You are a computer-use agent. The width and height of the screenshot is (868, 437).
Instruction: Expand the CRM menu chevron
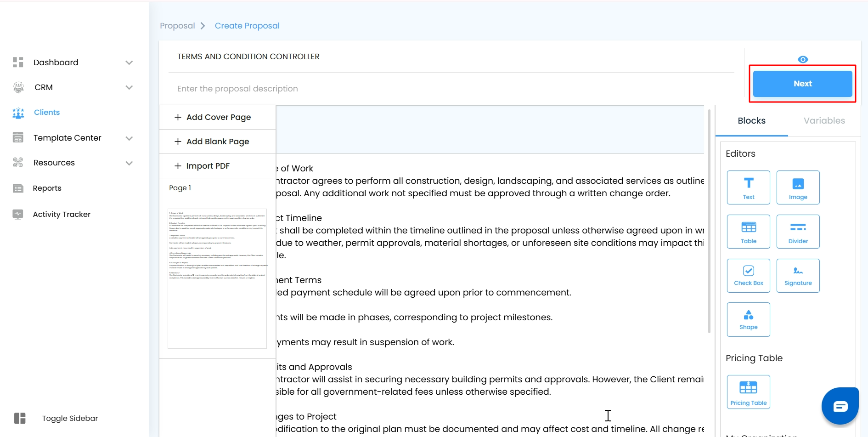[x=129, y=87]
